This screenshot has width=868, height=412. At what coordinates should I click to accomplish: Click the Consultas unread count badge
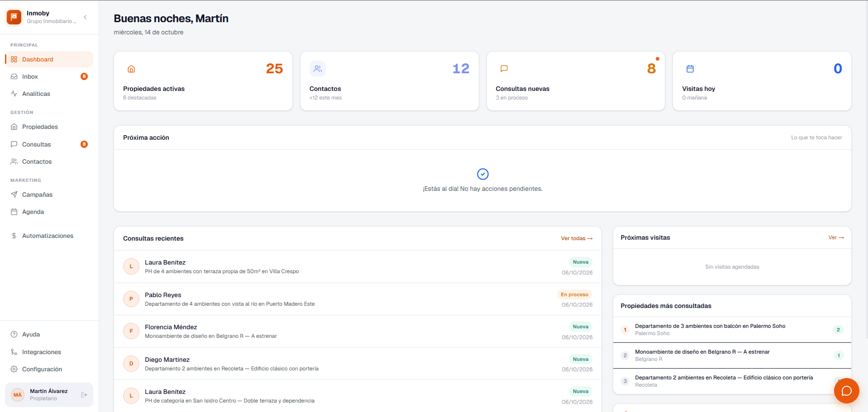tap(84, 144)
